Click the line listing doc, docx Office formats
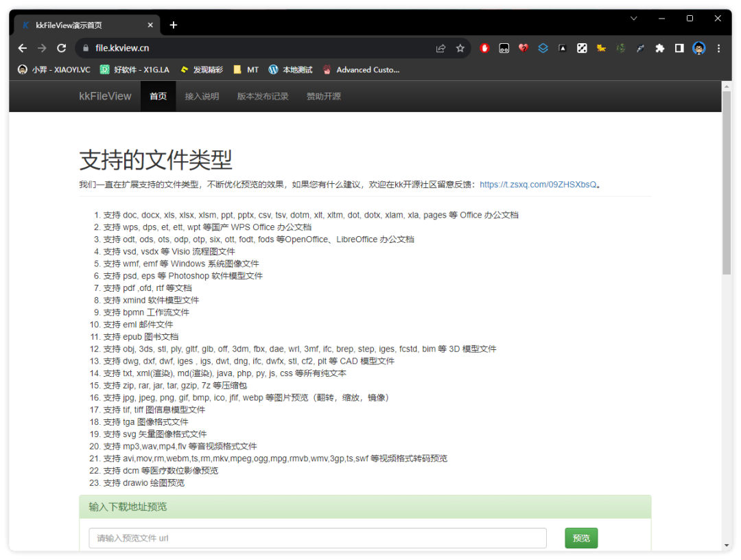 tap(311, 215)
